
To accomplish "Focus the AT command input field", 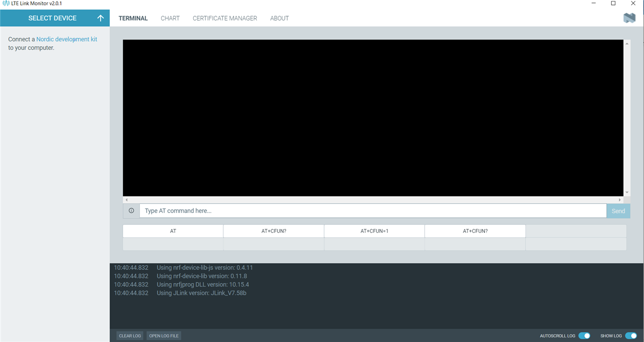I will pyautogui.click(x=373, y=211).
